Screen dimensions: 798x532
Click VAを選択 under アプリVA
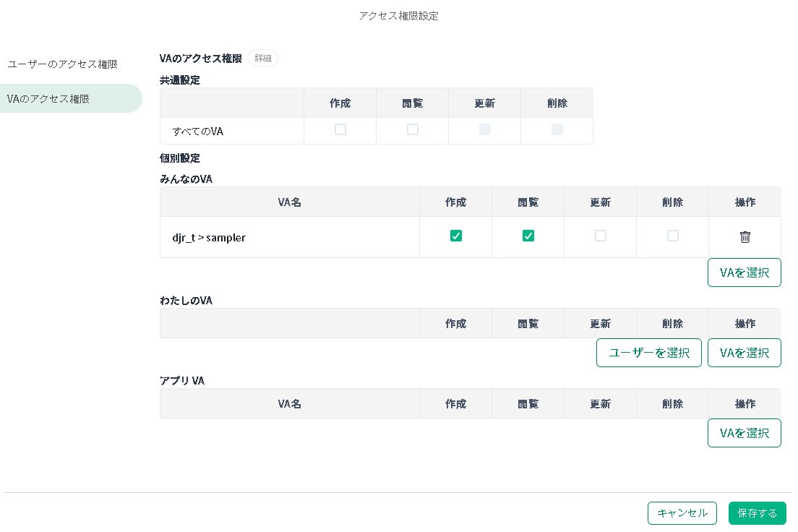tap(744, 433)
